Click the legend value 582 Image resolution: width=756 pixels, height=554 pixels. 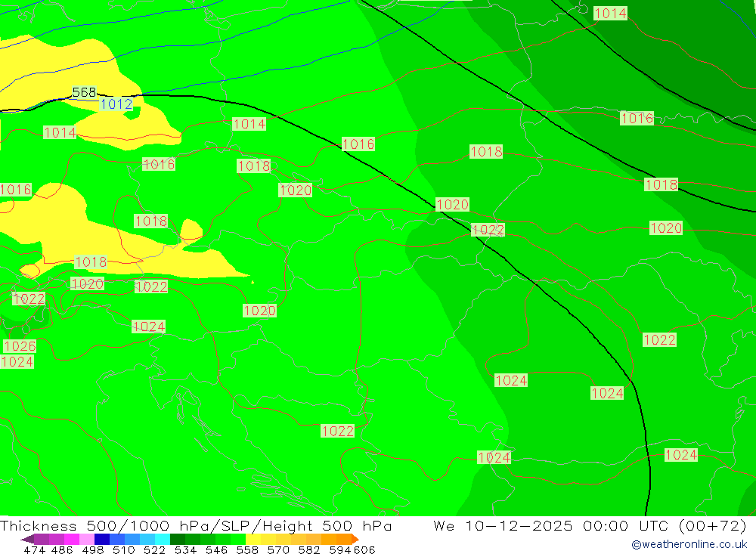(x=309, y=549)
